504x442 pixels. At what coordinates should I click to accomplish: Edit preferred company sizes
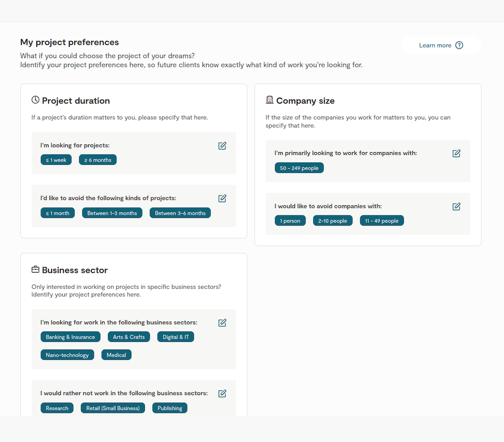pos(456,154)
